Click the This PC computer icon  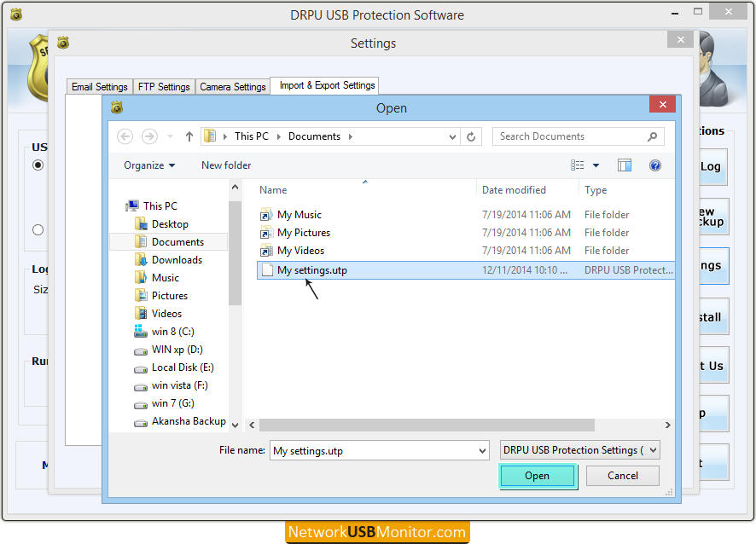coord(132,206)
